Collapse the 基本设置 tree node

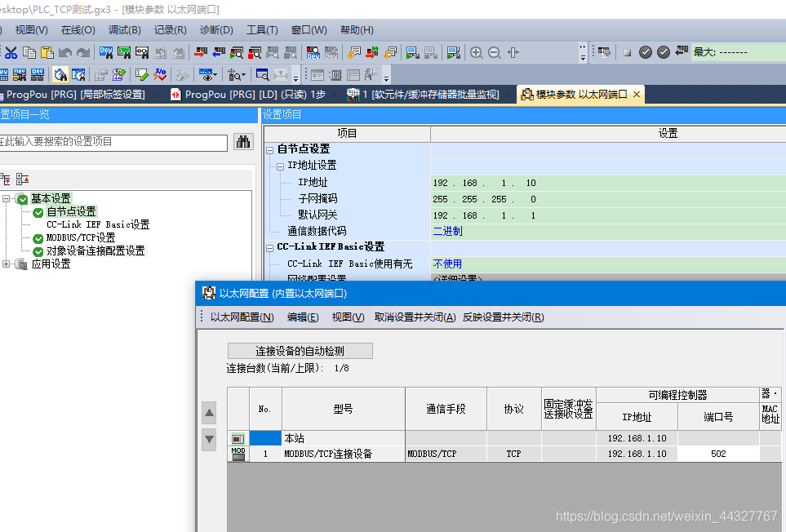[x=6, y=199]
